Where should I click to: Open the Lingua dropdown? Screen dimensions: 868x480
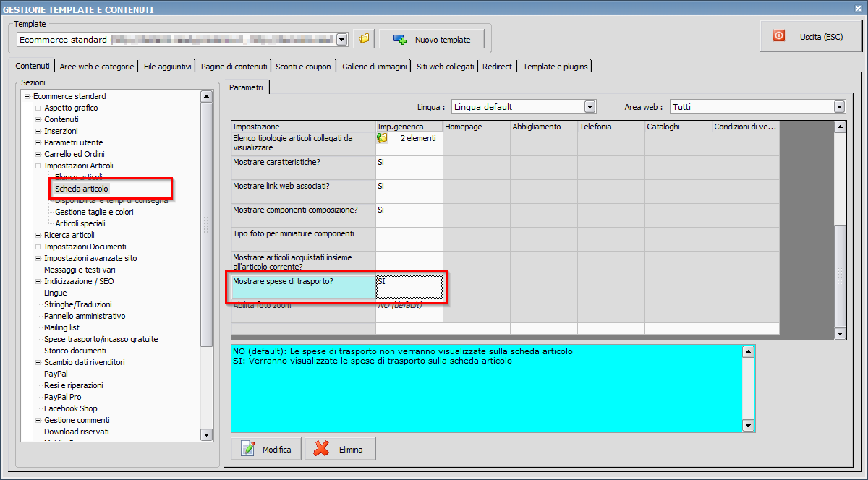(590, 107)
